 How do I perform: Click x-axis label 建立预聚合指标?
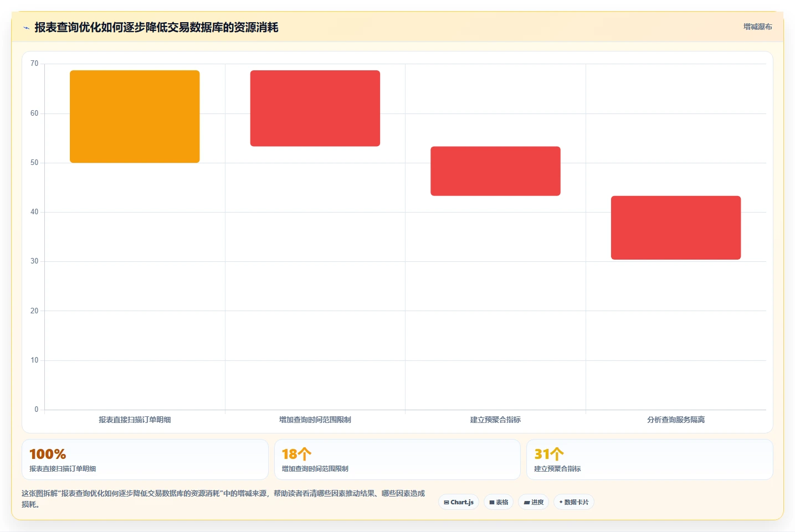tap(495, 420)
